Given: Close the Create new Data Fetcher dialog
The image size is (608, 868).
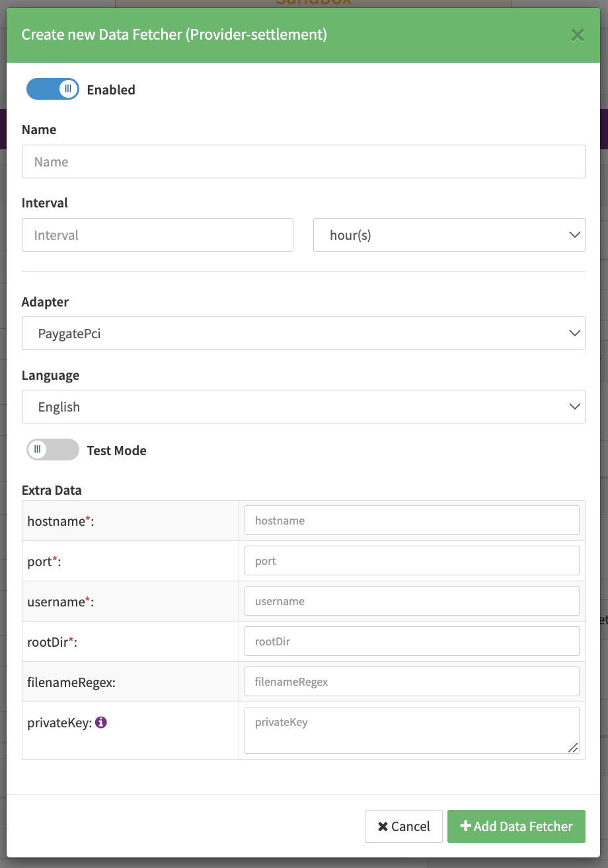Looking at the screenshot, I should click(577, 35).
